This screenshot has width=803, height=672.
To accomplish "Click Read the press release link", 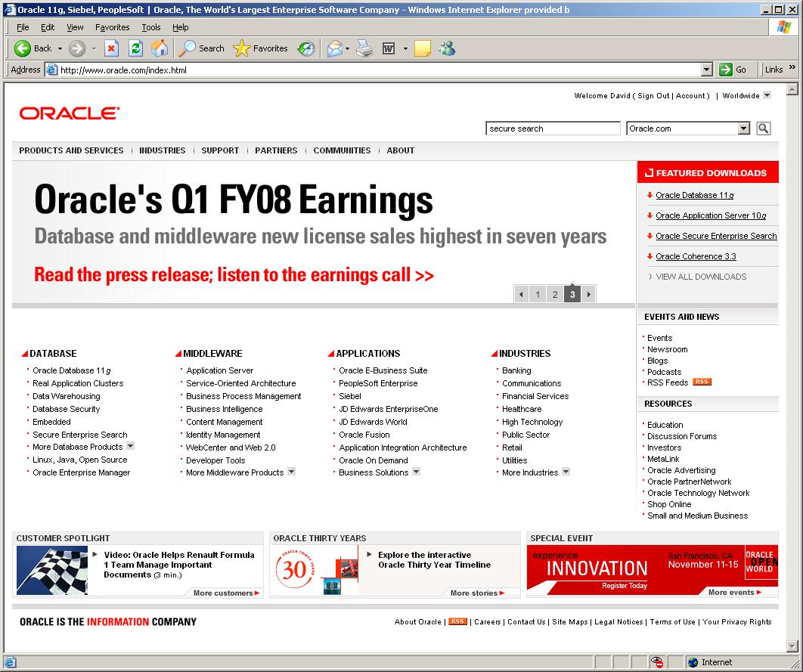I will point(234,275).
